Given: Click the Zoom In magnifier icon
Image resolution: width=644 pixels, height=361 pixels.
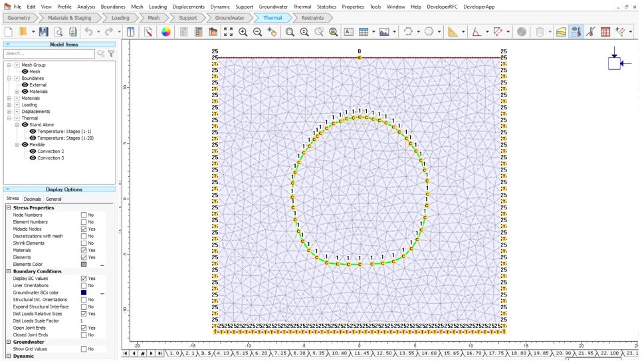Looking at the screenshot, I should point(243,32).
